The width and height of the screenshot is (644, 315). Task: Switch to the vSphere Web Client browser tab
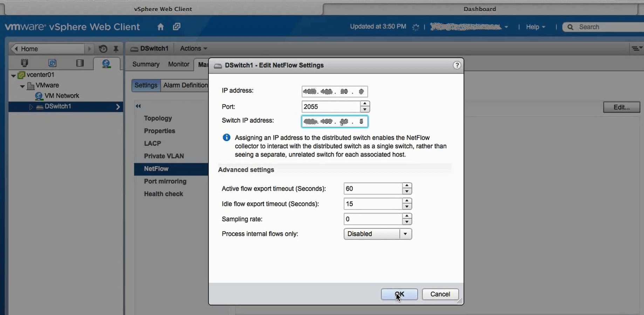(163, 9)
